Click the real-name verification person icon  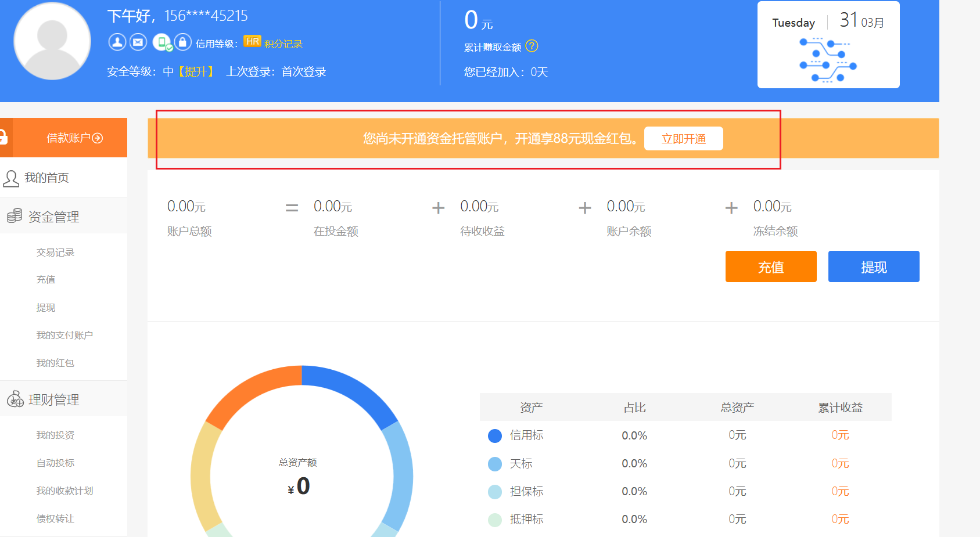(117, 42)
